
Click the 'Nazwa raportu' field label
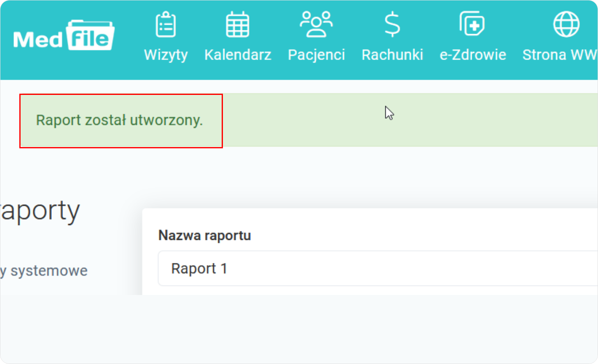(205, 235)
